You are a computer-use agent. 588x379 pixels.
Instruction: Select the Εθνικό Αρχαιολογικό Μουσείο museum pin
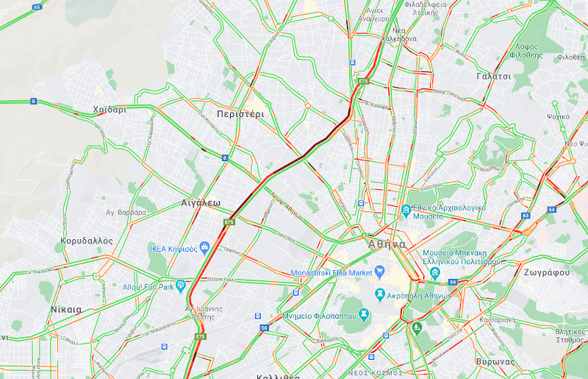point(406,210)
